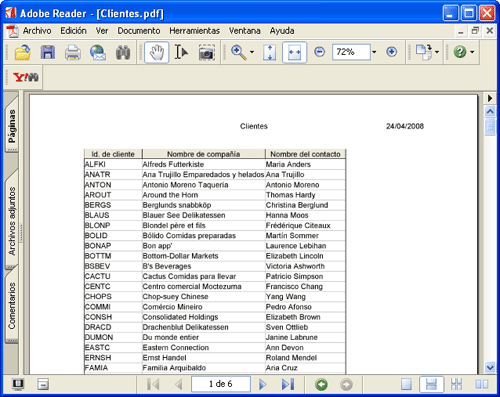This screenshot has width=500, height=397.
Task: Go to next view gray arrow
Action: point(346,385)
